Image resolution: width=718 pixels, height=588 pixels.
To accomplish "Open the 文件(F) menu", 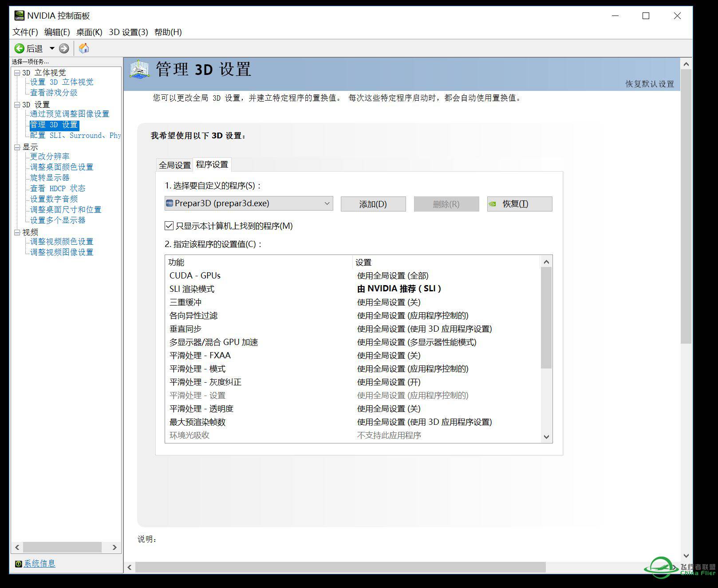I will (x=25, y=32).
